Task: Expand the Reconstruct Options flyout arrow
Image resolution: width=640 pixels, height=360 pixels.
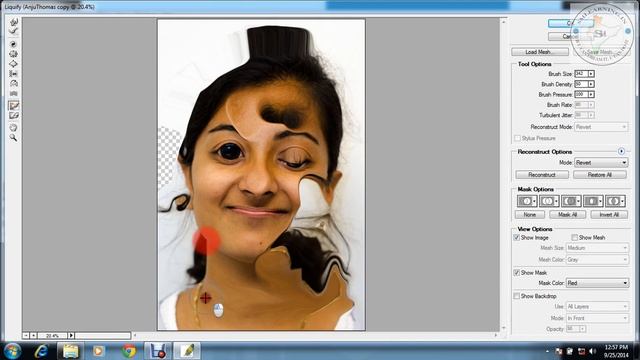Action: [621, 151]
